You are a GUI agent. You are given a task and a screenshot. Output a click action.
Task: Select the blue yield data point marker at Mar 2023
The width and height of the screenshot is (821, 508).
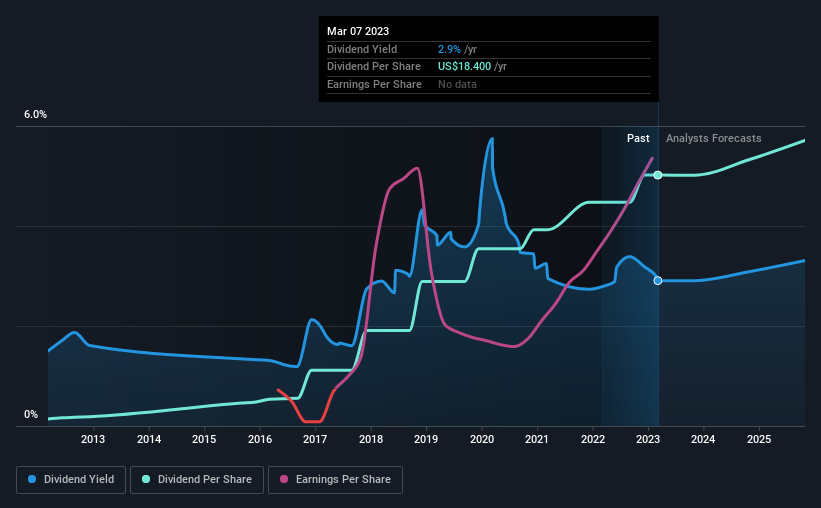(x=658, y=281)
